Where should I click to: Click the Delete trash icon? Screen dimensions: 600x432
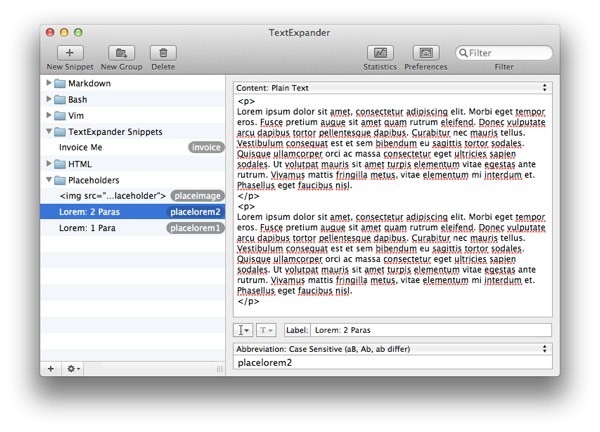[163, 53]
